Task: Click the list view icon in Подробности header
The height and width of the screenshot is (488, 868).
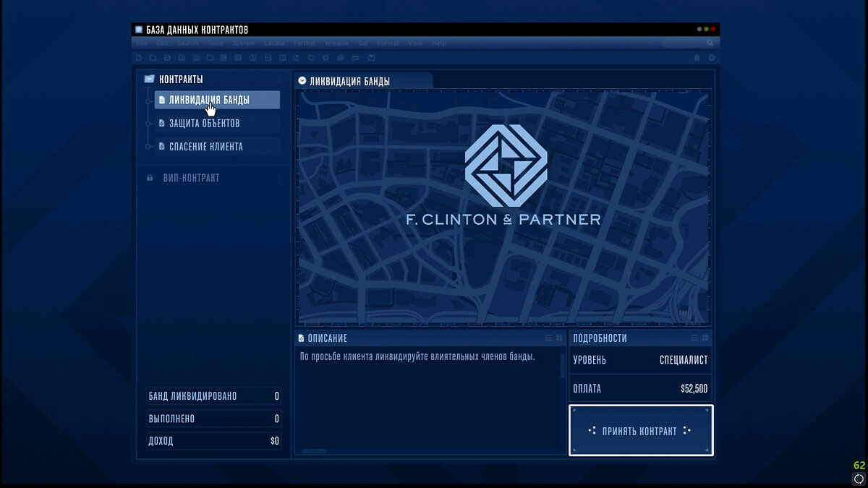Action: (694, 338)
